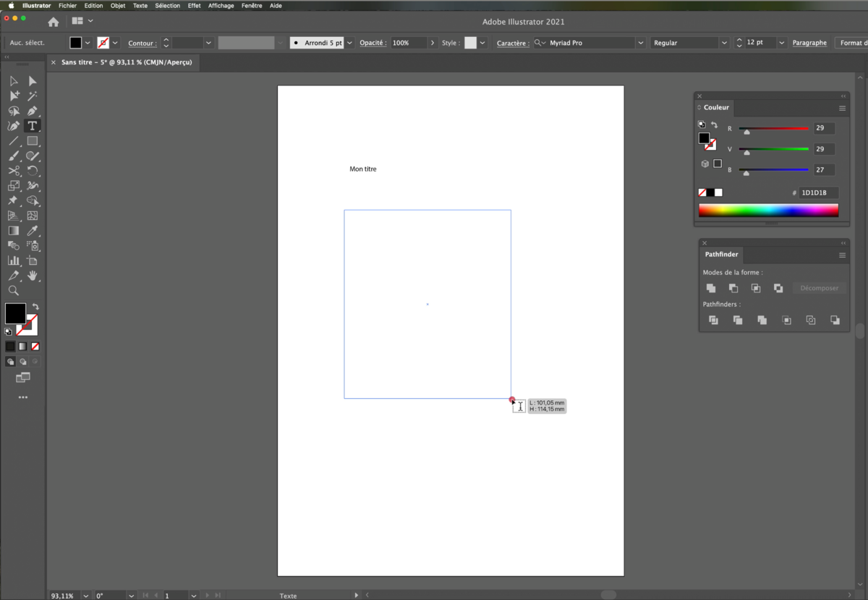Select the Zoom magnifier tool
Screen dimensions: 868x600
(x=14, y=291)
